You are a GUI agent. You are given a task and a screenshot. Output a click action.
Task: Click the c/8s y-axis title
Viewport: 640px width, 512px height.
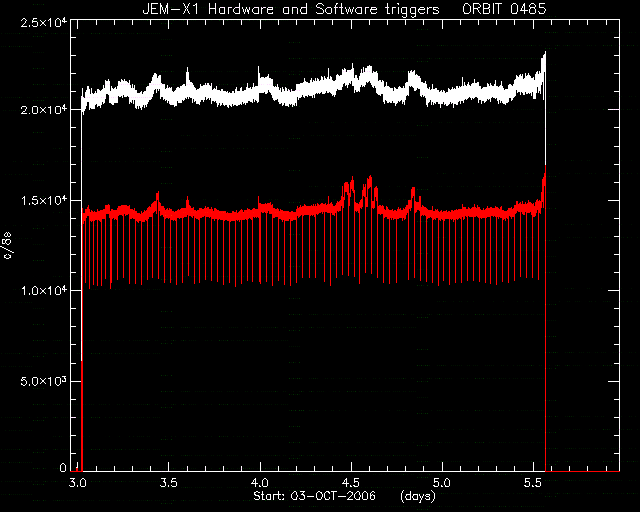point(9,245)
